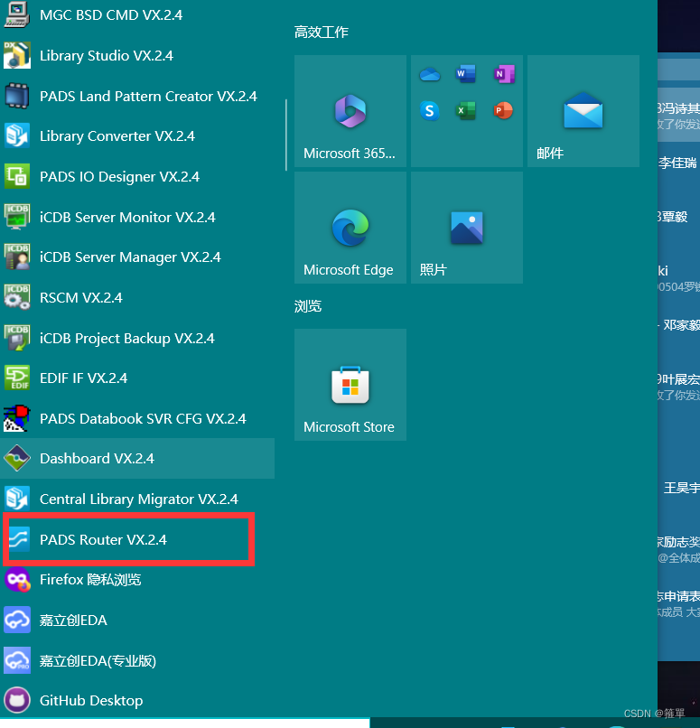
Task: Launch Library Studio VX.2.4 icon
Action: pyautogui.click(x=17, y=55)
